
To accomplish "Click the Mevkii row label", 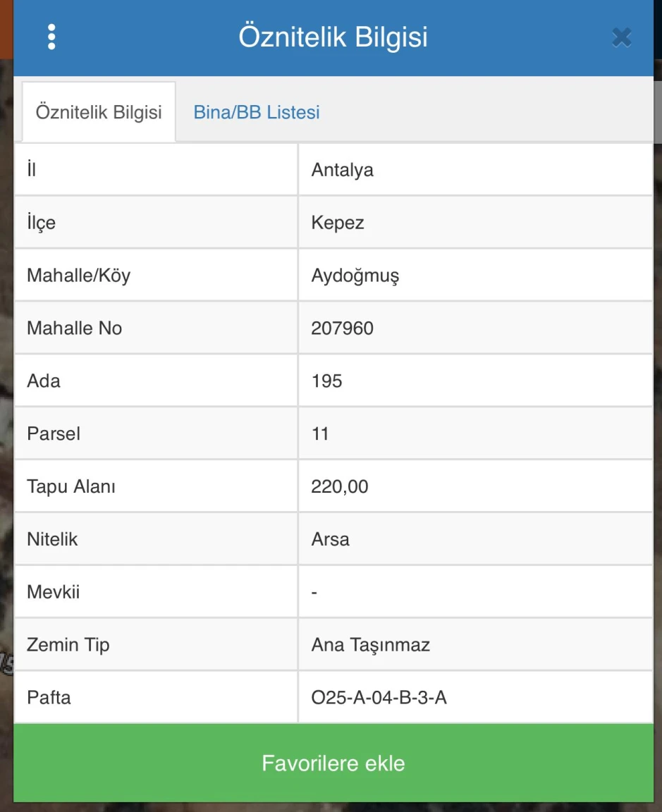I will click(54, 592).
